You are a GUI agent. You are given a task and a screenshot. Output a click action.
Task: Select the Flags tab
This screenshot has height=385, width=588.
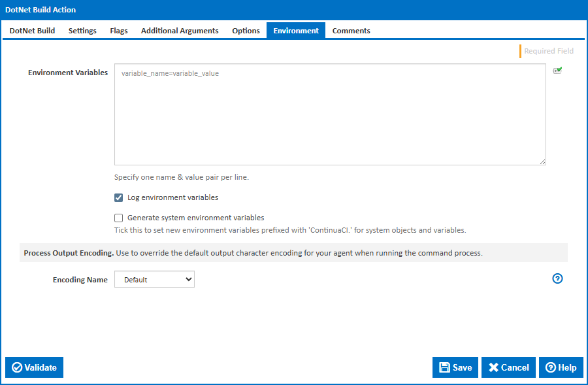tap(118, 30)
